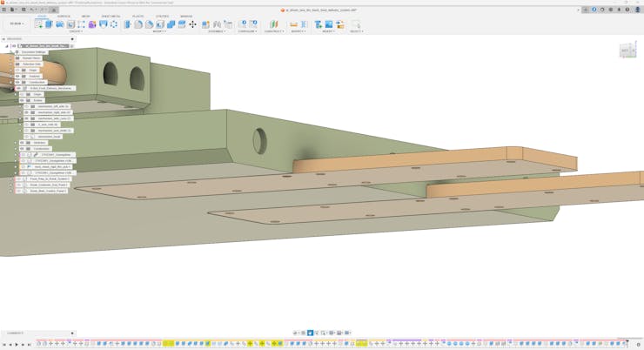Switch to the SURFACE tab

click(64, 16)
